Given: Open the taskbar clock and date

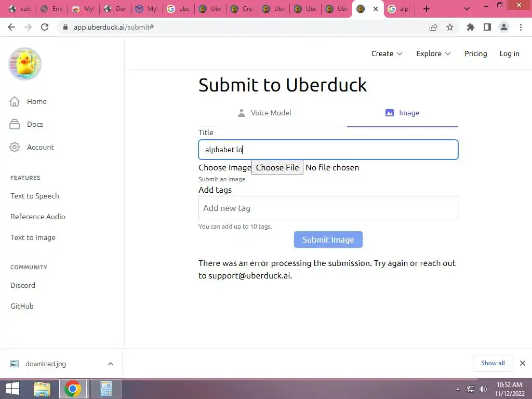Looking at the screenshot, I should click(x=509, y=389).
